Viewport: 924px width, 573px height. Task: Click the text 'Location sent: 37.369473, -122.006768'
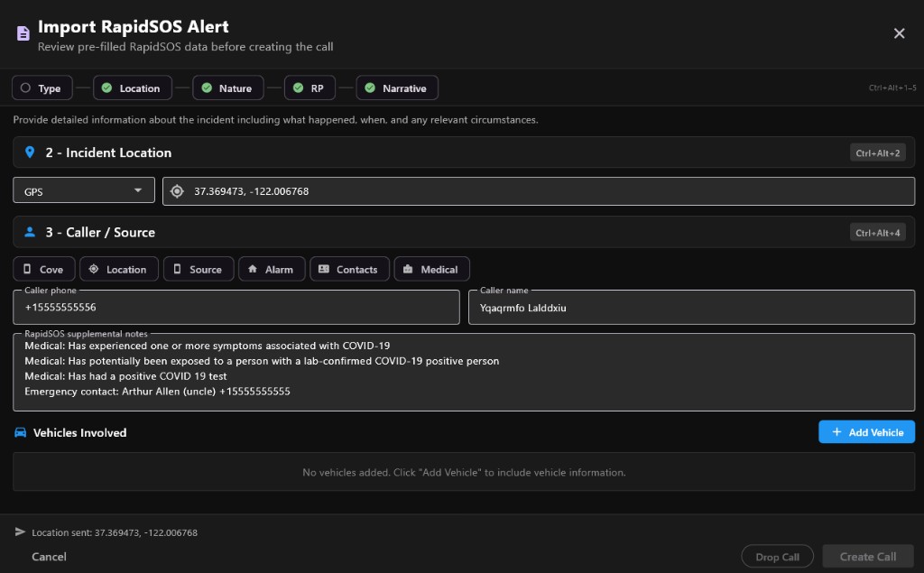[115, 532]
